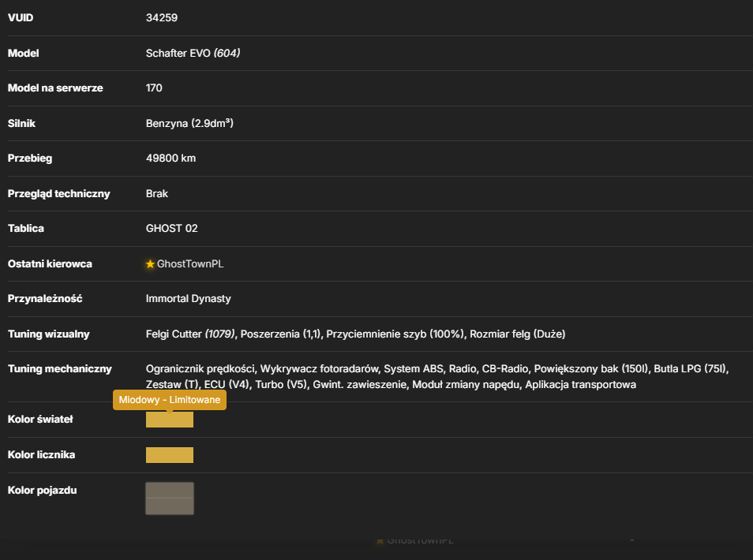Click the Butla LPG (75l) entry
This screenshot has width=753, height=560.
[691, 369]
